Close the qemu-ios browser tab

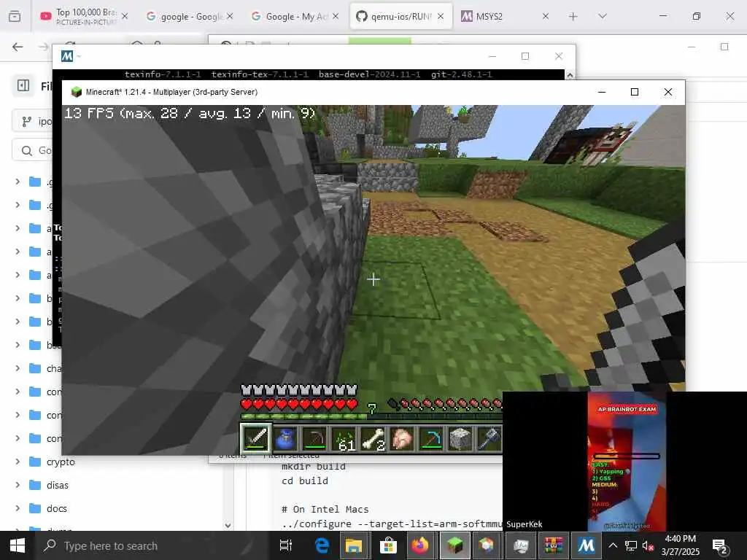pos(441,16)
